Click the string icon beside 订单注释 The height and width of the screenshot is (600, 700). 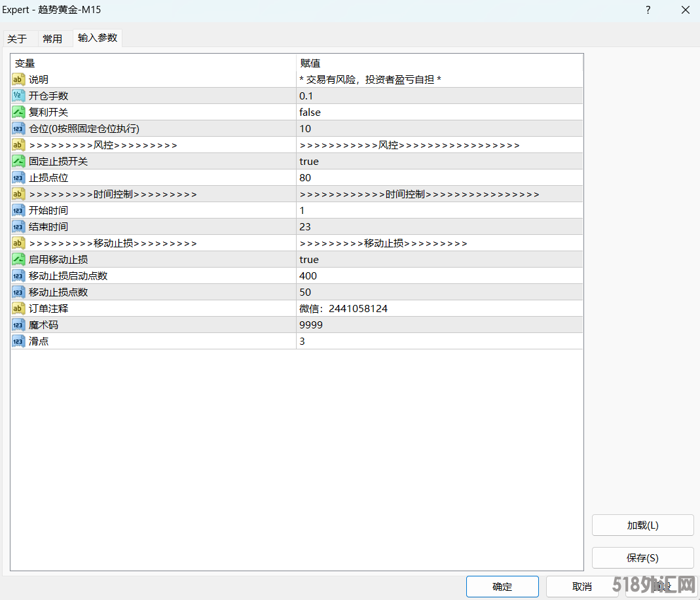tap(18, 308)
